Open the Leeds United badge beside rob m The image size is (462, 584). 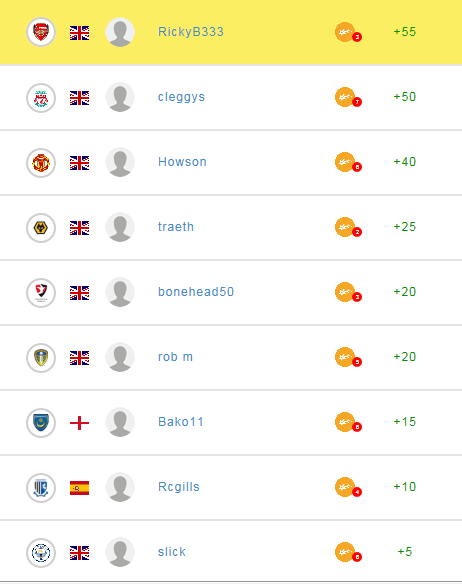click(x=41, y=358)
